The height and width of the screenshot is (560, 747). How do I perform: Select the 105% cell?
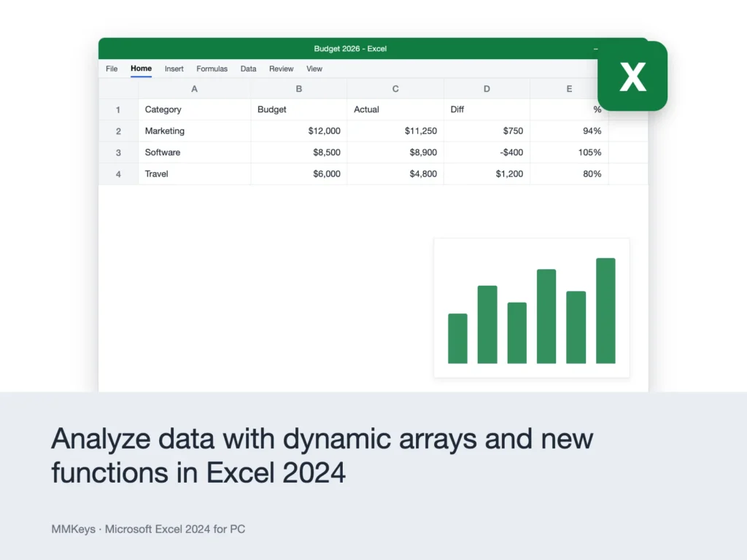click(569, 152)
